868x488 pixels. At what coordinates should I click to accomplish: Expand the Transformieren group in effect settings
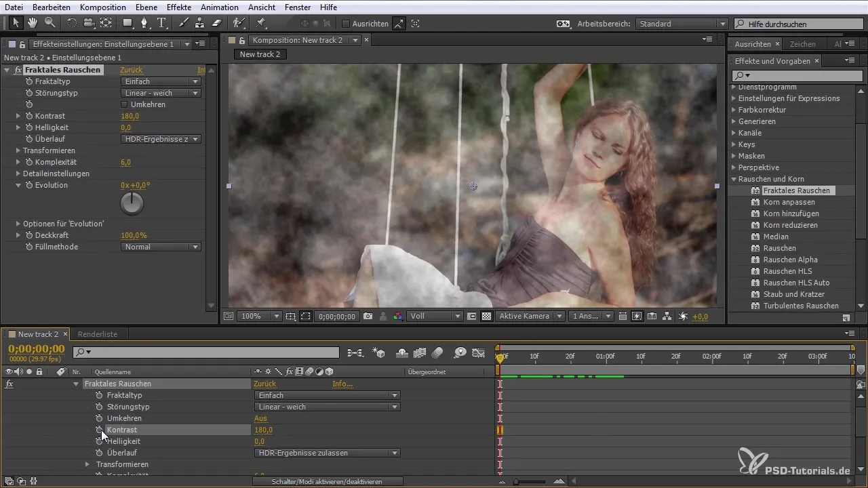click(x=18, y=150)
